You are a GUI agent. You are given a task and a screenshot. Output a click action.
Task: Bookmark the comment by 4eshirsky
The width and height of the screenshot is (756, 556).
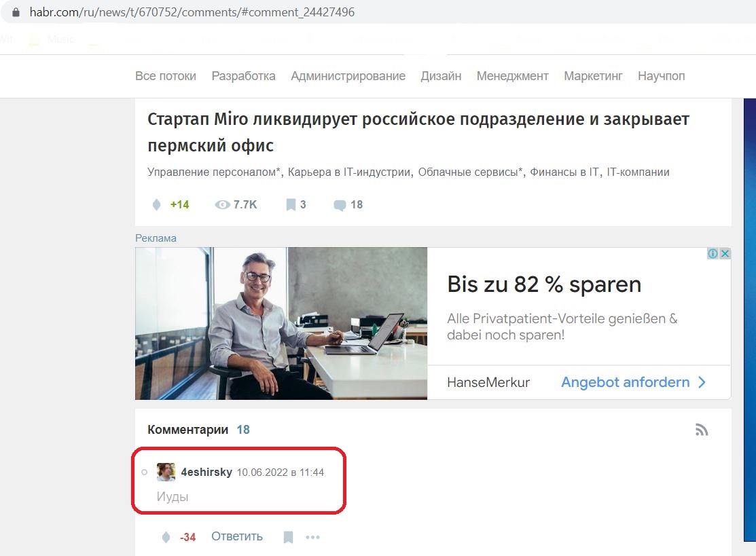pos(288,537)
